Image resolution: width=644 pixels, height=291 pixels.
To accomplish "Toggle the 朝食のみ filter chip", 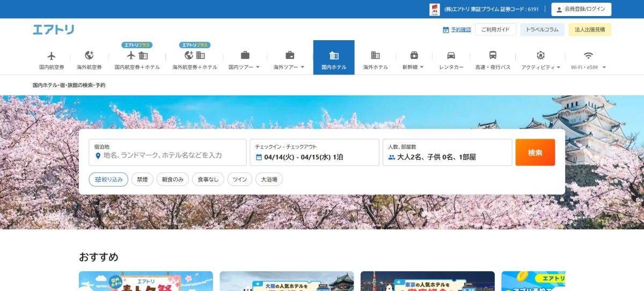I will [x=173, y=180].
